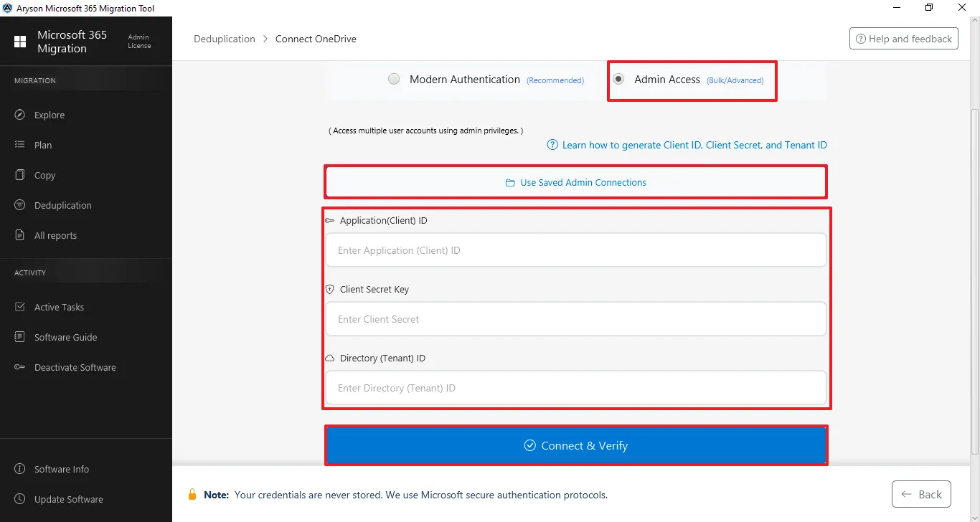Click the Active Tasks checkmark icon
The image size is (980, 522).
point(20,307)
